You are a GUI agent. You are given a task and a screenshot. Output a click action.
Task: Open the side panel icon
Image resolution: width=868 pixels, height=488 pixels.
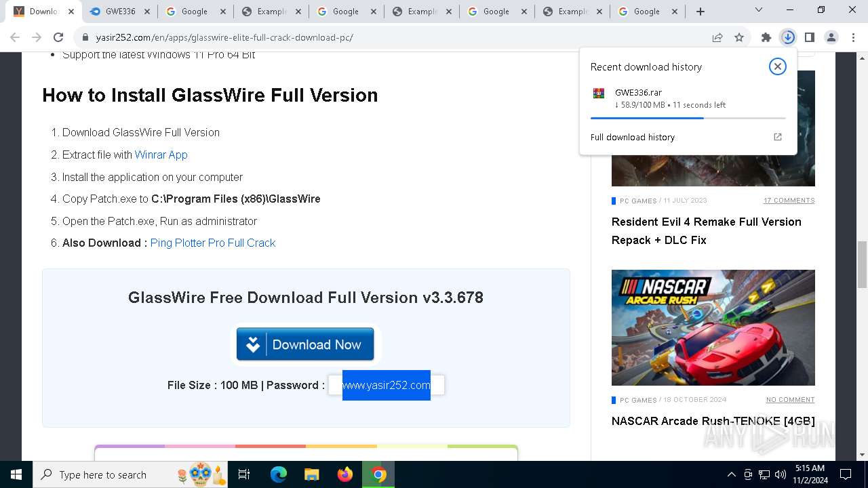pyautogui.click(x=810, y=38)
